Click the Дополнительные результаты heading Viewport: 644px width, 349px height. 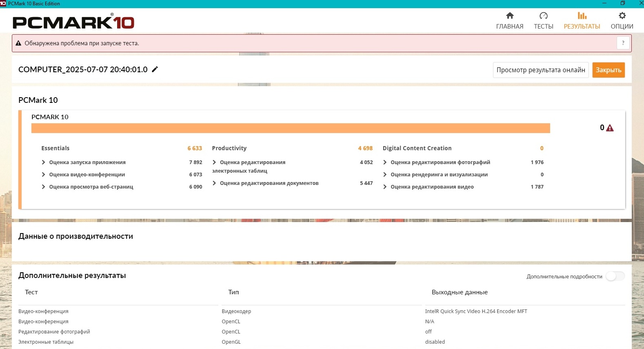tap(72, 276)
